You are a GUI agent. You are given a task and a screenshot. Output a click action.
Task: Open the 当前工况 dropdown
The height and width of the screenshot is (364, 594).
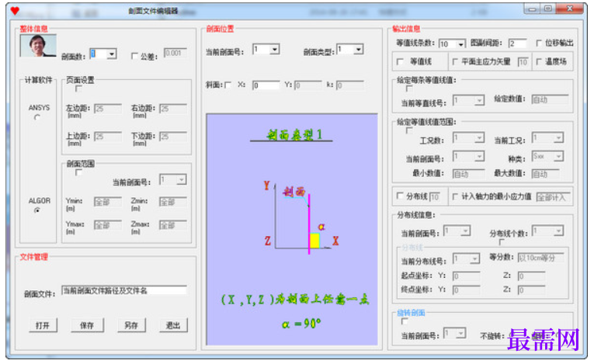559,138
